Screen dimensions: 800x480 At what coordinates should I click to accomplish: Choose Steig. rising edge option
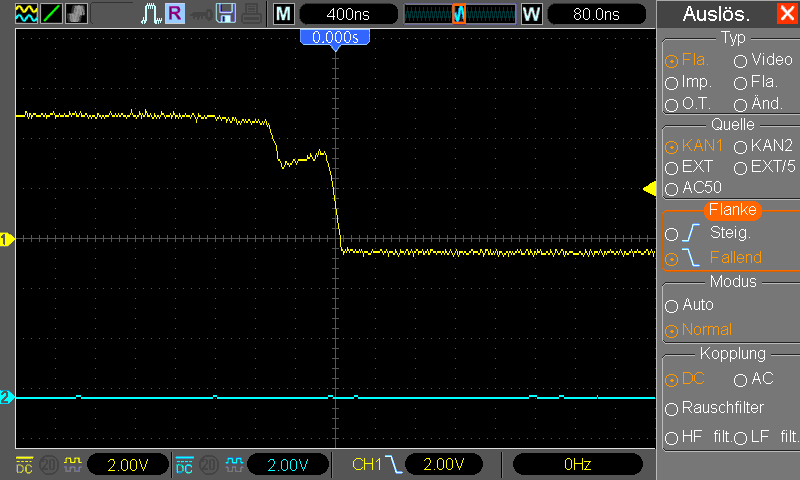click(708, 233)
